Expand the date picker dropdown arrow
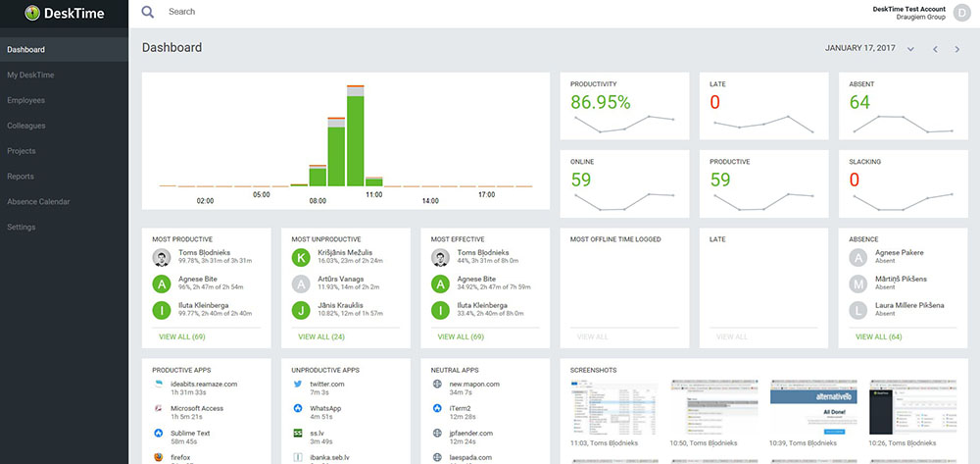 (910, 49)
